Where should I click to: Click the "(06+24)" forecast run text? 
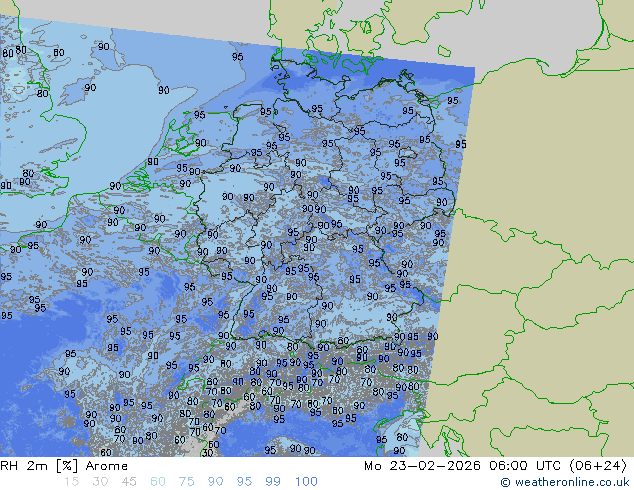598,466
